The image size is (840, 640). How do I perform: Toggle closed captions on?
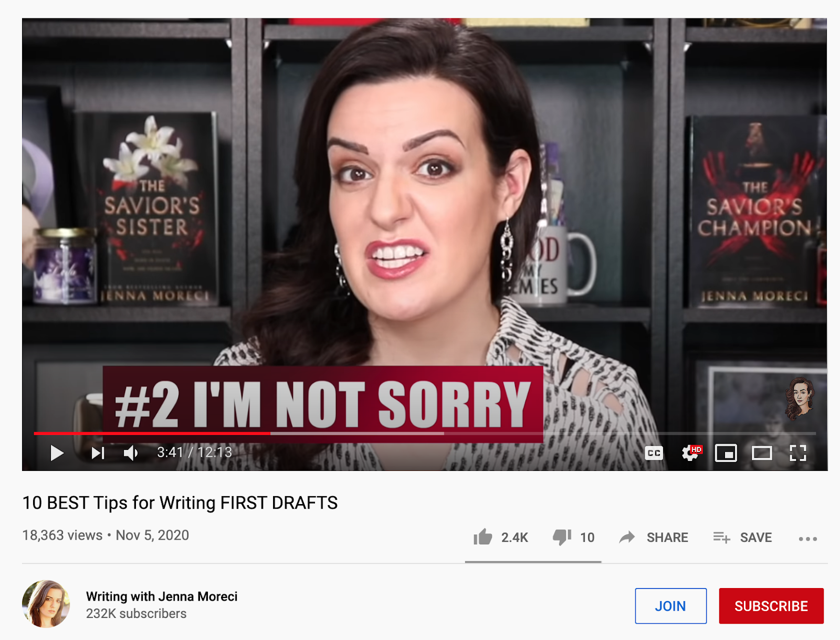pos(654,453)
